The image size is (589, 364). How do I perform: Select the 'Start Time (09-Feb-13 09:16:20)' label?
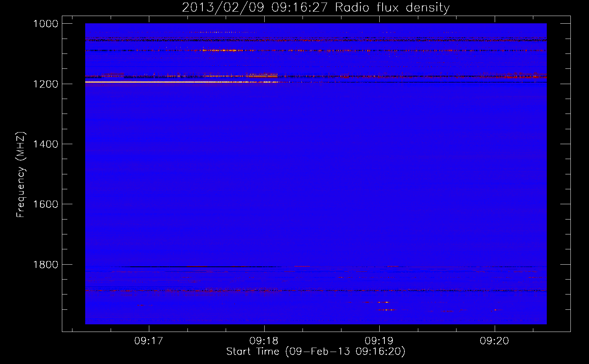click(316, 352)
